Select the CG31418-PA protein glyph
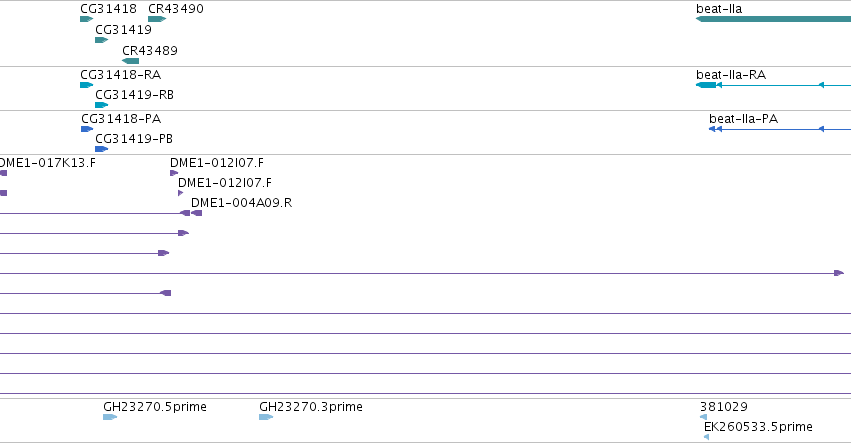This screenshot has height=443, width=851. (x=87, y=129)
